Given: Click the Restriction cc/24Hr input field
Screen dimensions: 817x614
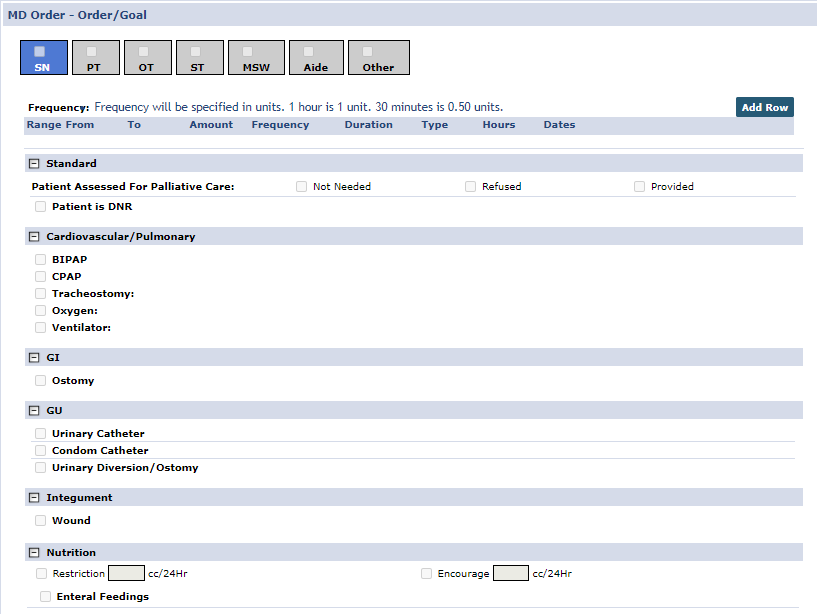Looking at the screenshot, I should coord(126,573).
